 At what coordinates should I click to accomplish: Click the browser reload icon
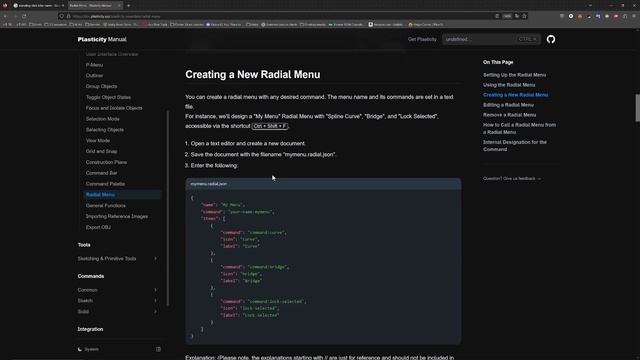tap(24, 16)
